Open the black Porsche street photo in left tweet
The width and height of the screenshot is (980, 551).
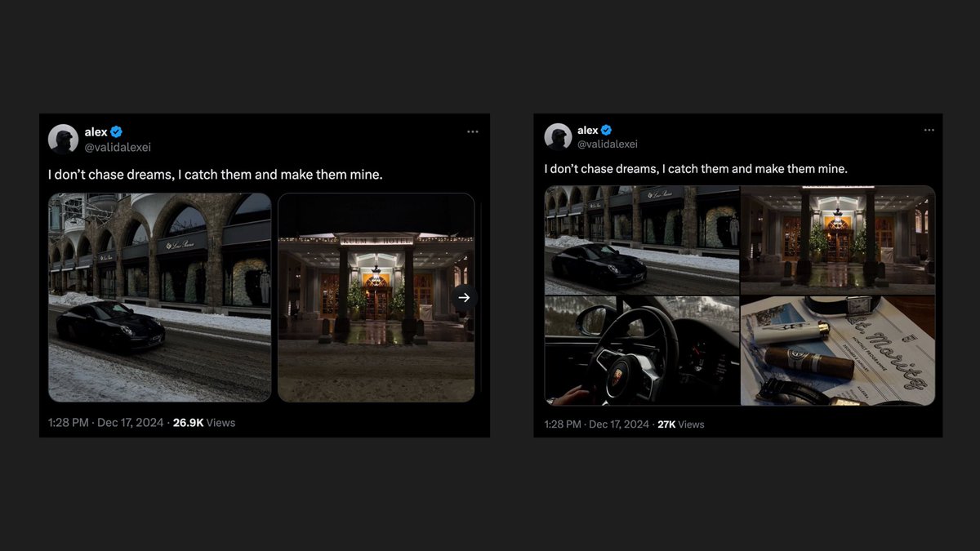click(159, 297)
